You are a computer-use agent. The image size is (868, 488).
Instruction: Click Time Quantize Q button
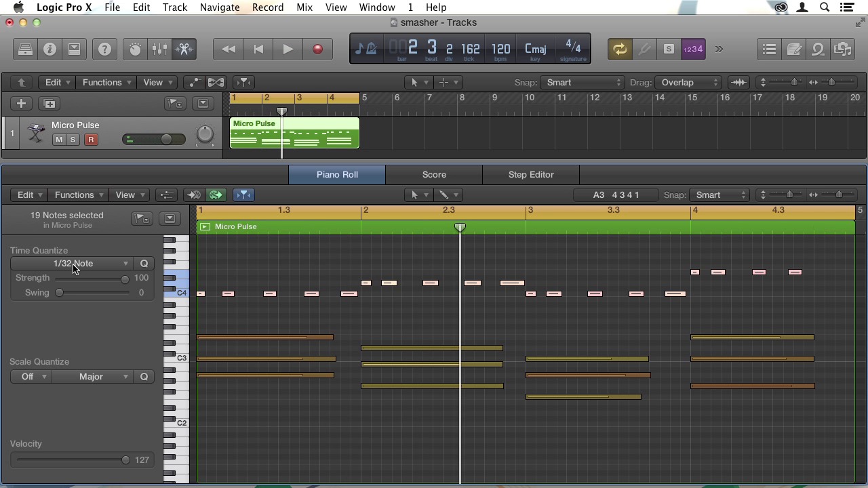[x=144, y=264]
